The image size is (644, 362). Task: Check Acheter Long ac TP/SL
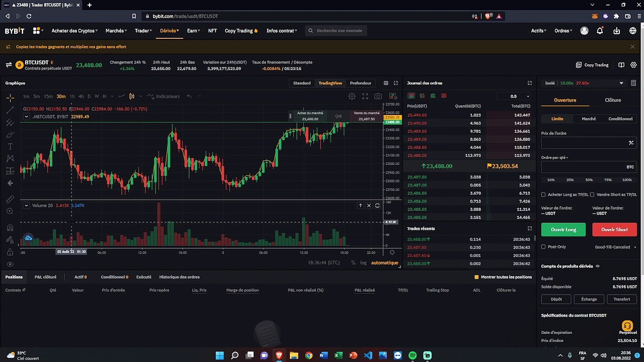tap(543, 195)
